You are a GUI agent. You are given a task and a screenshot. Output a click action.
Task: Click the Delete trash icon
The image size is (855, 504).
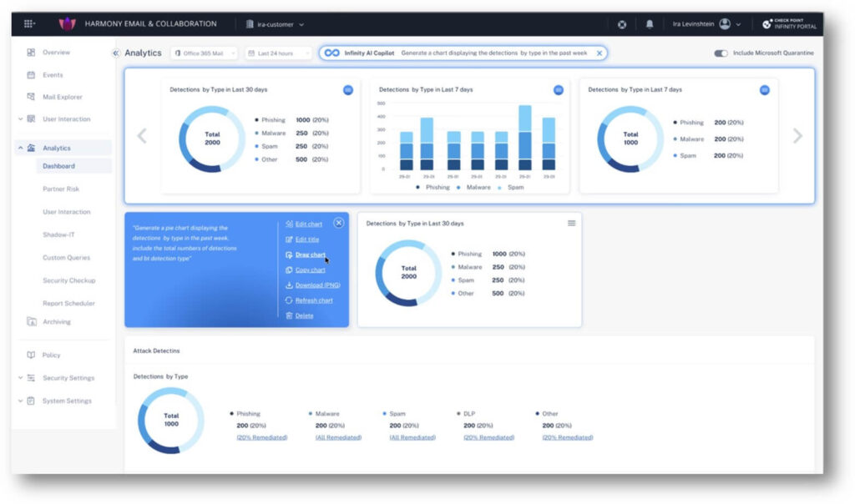[289, 315]
